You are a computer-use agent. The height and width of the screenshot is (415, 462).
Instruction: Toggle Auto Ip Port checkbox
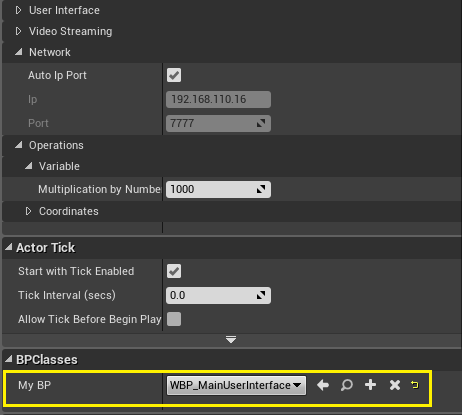(174, 75)
